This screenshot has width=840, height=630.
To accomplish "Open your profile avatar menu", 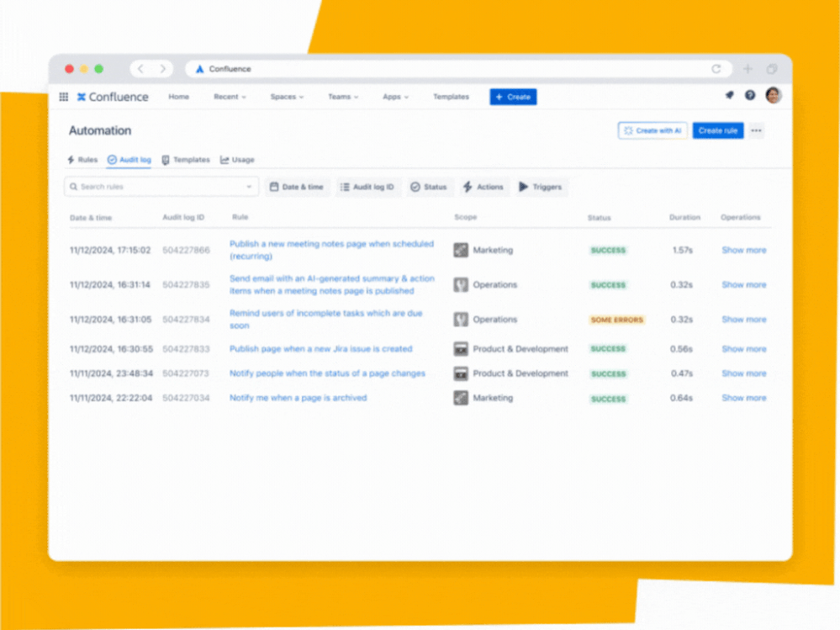I will coord(773,95).
